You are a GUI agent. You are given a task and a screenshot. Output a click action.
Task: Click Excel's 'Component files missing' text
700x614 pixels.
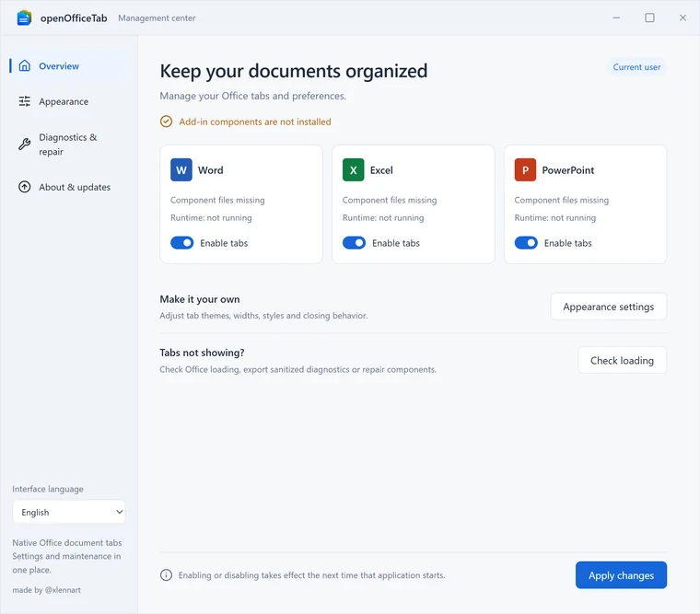tap(390, 200)
